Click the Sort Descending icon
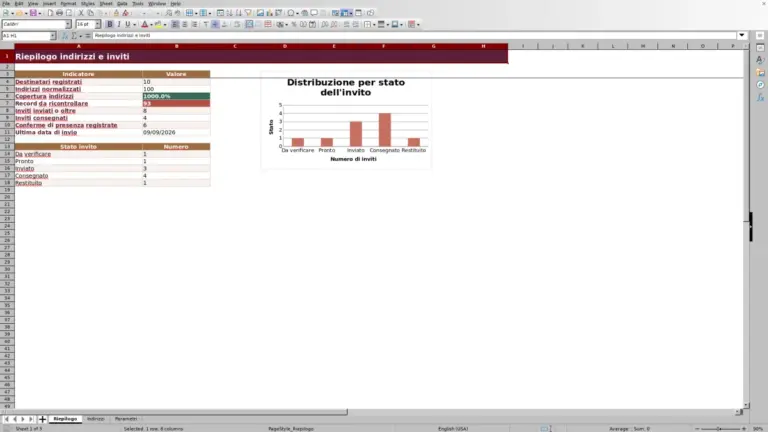The image size is (768, 432). point(239,13)
